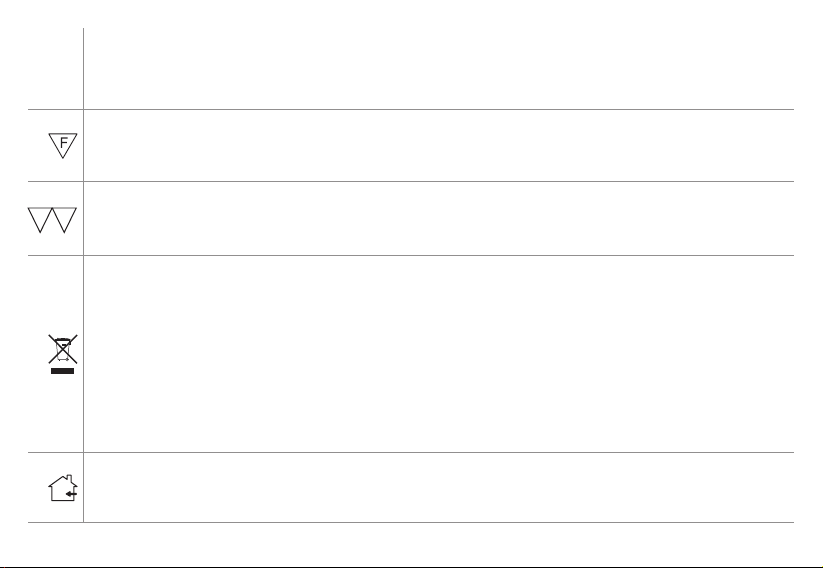Click the horizontal line below the house symbol row
This screenshot has height=568, width=823.
pyautogui.click(x=410, y=522)
